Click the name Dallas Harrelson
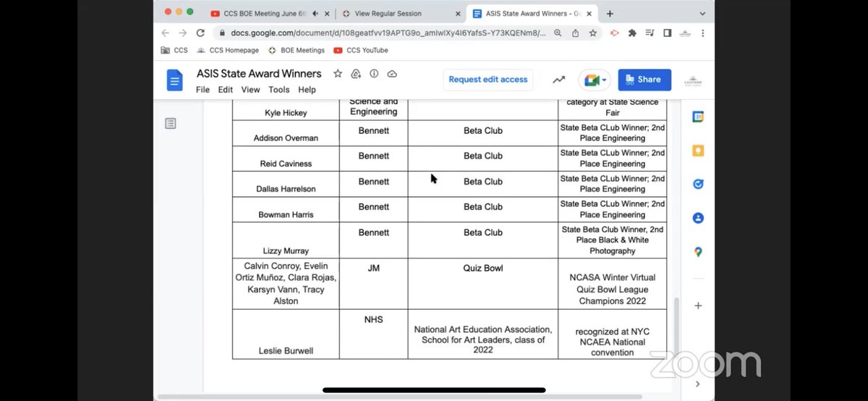Viewport: 868px width, 401px height. tap(286, 189)
